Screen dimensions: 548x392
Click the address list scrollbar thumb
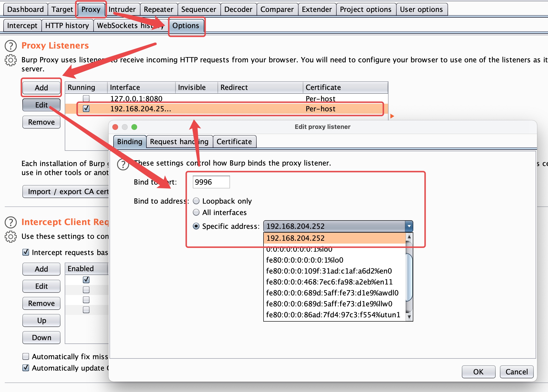coord(409,278)
